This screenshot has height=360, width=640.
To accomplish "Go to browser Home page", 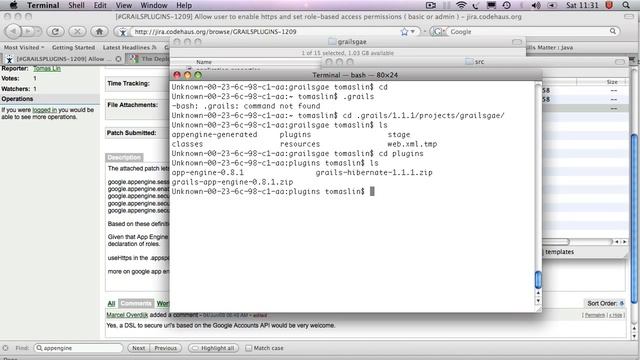I will (x=99, y=31).
